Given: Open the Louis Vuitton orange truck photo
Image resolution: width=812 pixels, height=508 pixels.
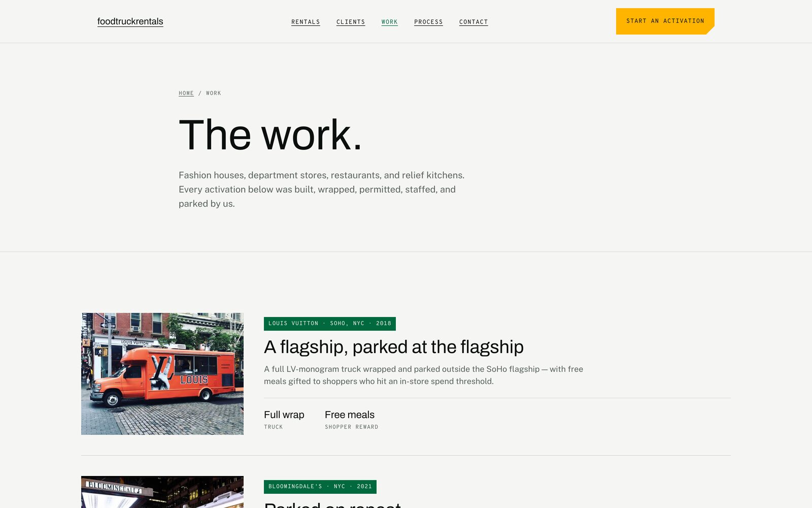Looking at the screenshot, I should (162, 374).
